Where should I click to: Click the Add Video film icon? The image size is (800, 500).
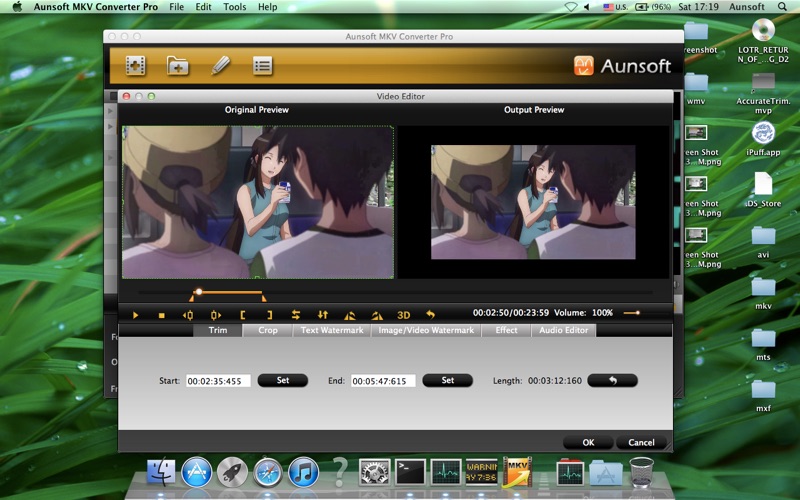click(135, 66)
